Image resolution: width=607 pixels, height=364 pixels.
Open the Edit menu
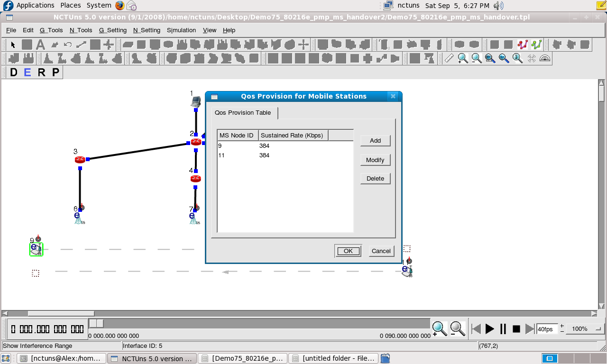coord(28,30)
